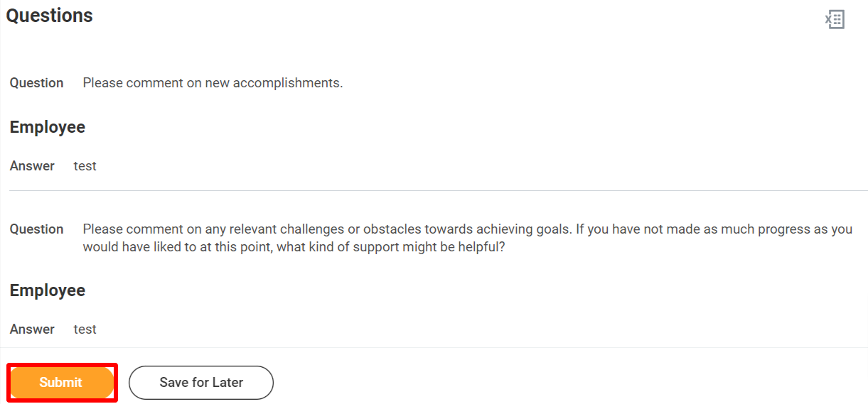Click the Answer label under challenges question
Viewport: 868px width, 404px height.
pyautogui.click(x=32, y=329)
